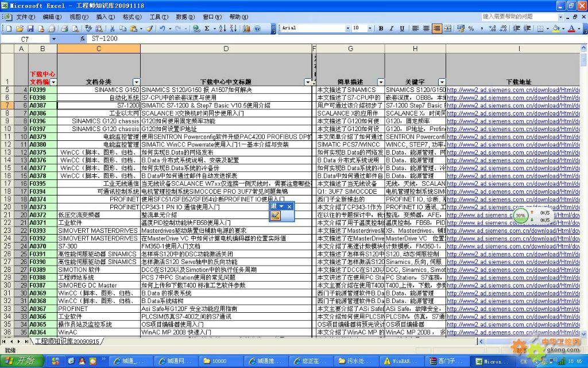
Task: Open the font size dropdown showing 10
Action: (x=370, y=28)
